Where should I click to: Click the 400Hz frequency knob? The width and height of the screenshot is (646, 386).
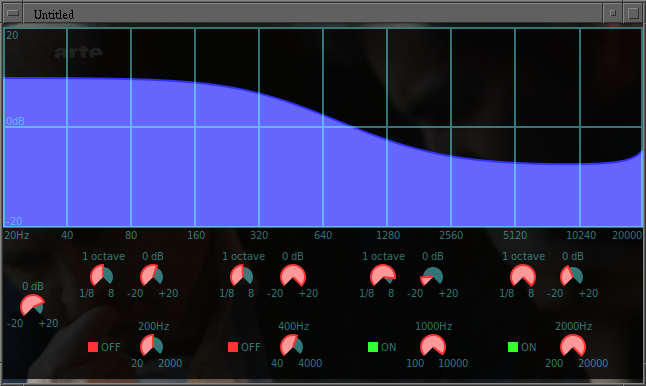pyautogui.click(x=292, y=345)
